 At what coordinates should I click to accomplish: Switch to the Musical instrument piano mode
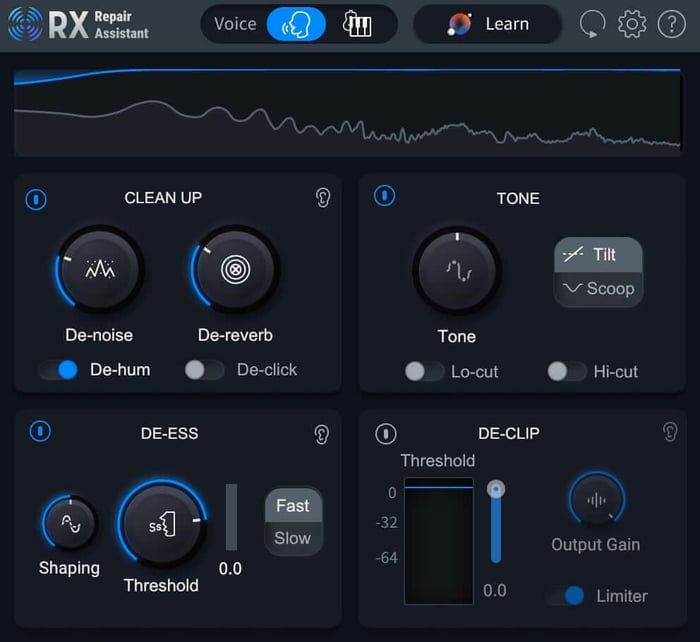[x=357, y=24]
